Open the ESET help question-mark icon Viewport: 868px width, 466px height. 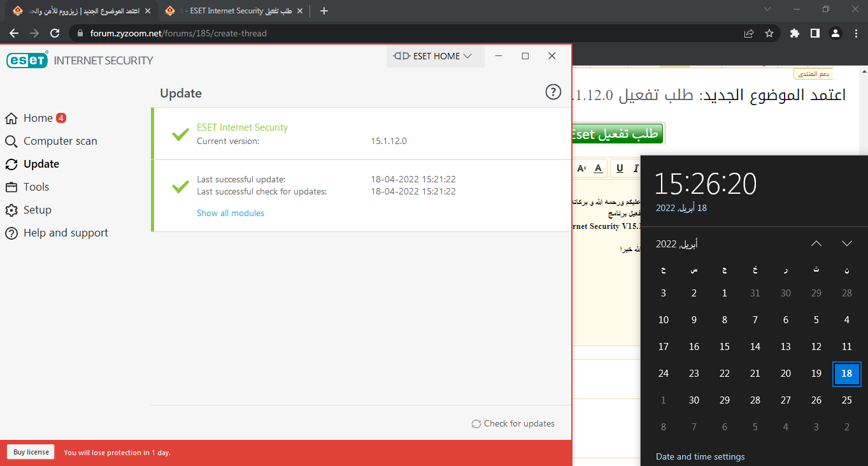[x=553, y=92]
